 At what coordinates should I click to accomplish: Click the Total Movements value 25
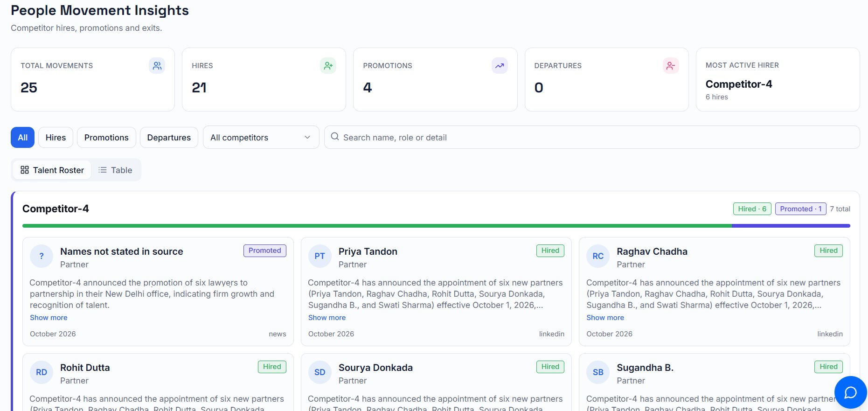(29, 88)
